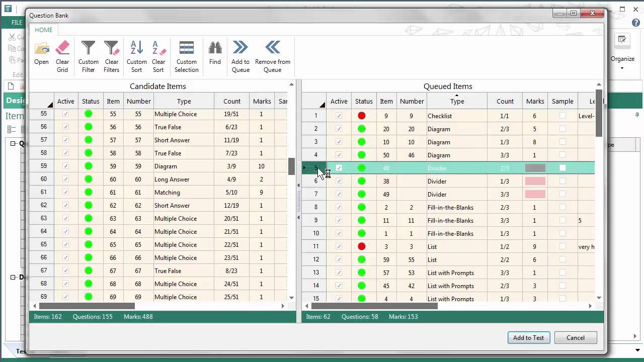Click the red status dot of queued row 11
Viewport: 644px width, 362px height.
pyautogui.click(x=361, y=247)
